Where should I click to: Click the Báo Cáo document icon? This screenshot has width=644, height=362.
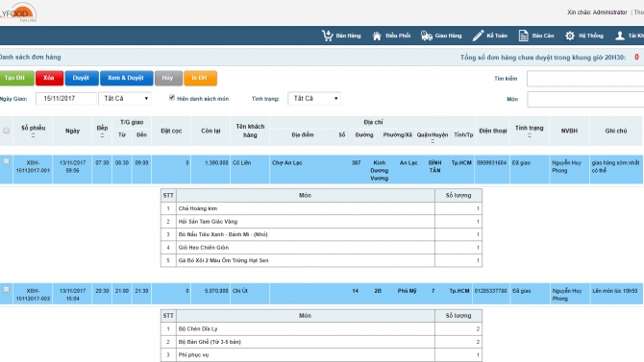pyautogui.click(x=523, y=36)
